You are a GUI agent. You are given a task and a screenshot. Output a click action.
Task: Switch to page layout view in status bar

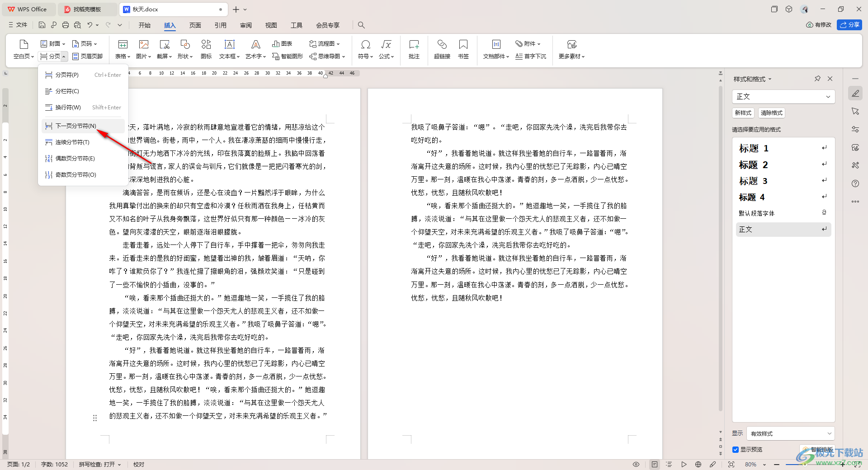click(654, 465)
